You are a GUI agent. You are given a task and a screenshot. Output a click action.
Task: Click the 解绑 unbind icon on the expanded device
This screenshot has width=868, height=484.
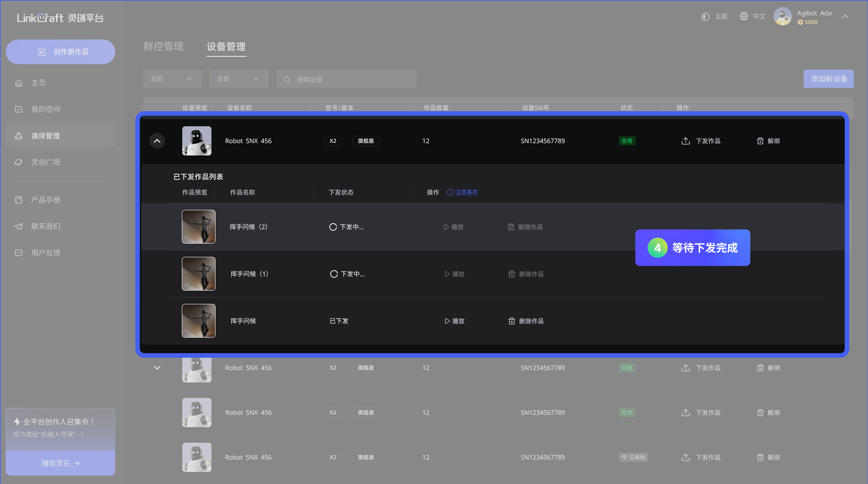[x=760, y=141]
